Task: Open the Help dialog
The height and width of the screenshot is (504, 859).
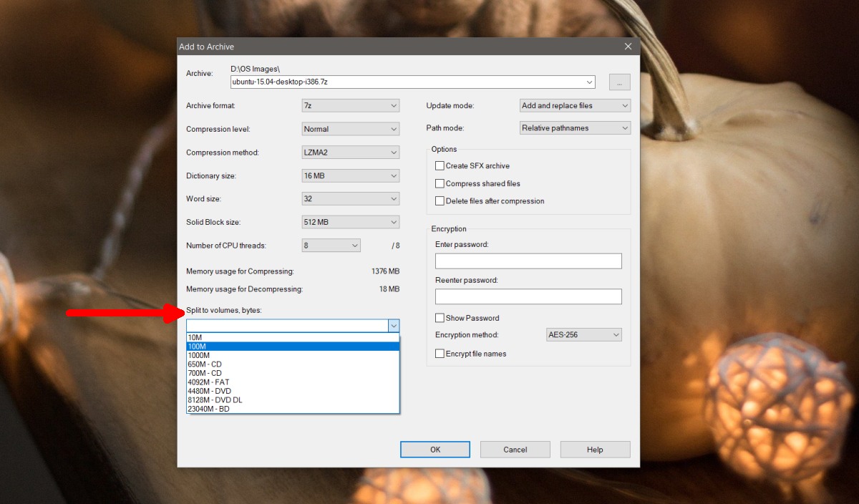Action: coord(594,449)
